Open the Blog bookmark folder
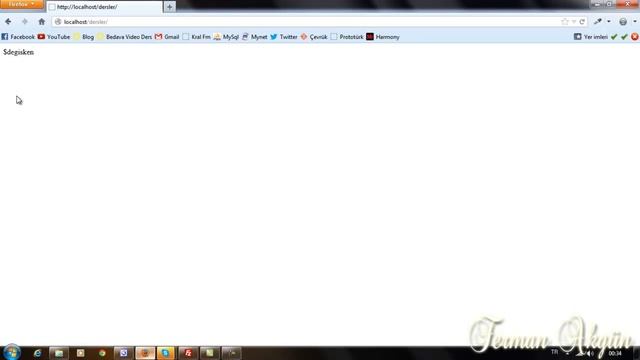The image size is (640, 360). click(84, 37)
